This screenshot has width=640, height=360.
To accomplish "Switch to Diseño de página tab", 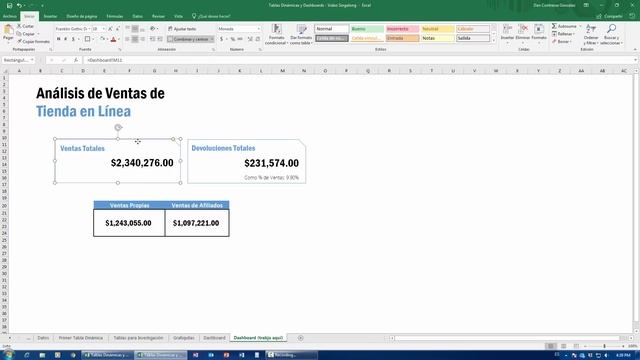I will pos(82,16).
